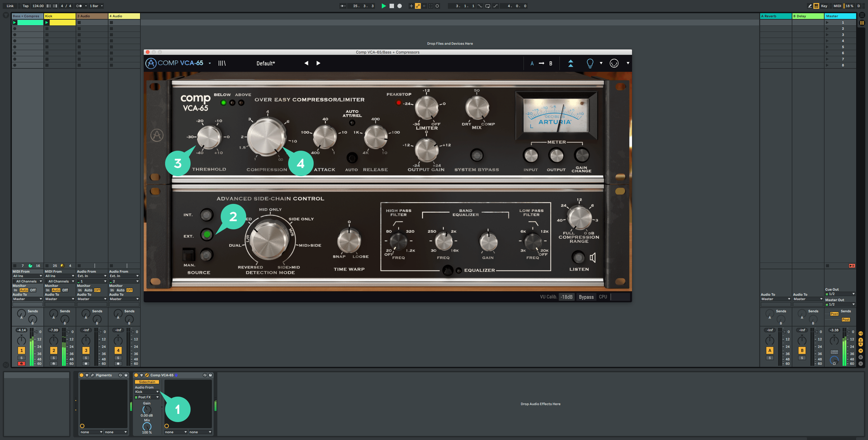
Task: Click the Tap tempo button
Action: (26, 6)
